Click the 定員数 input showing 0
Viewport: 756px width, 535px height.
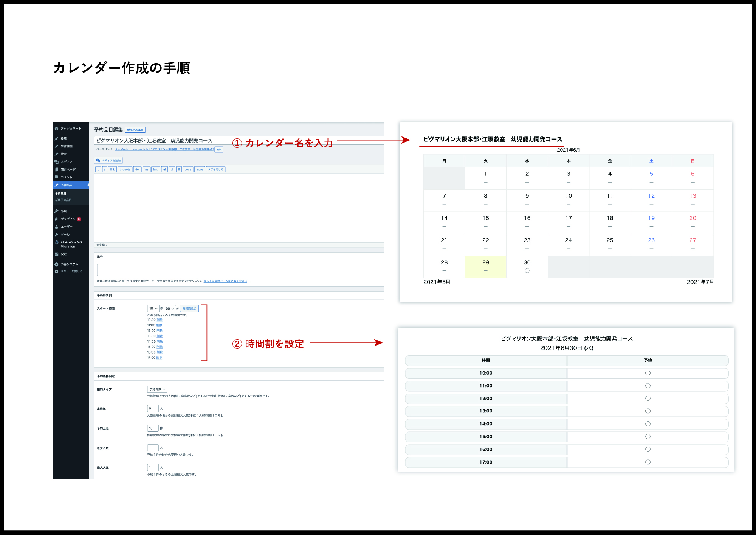[x=153, y=409]
